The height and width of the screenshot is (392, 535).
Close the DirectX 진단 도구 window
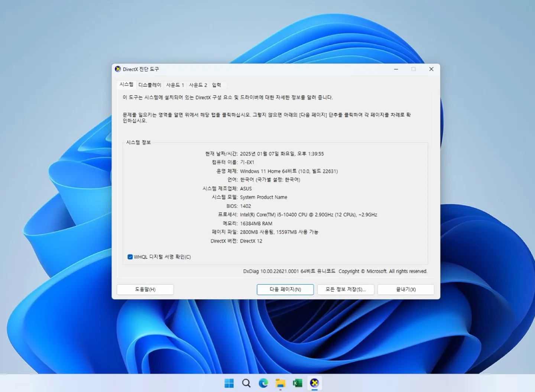(x=431, y=69)
